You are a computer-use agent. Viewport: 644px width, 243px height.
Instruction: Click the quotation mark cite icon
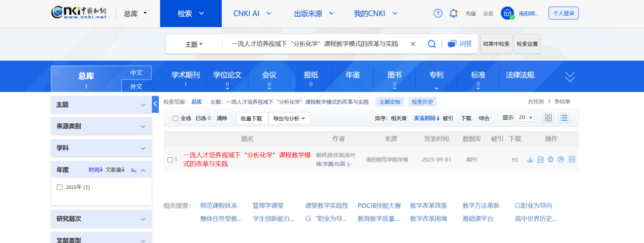[x=561, y=159]
